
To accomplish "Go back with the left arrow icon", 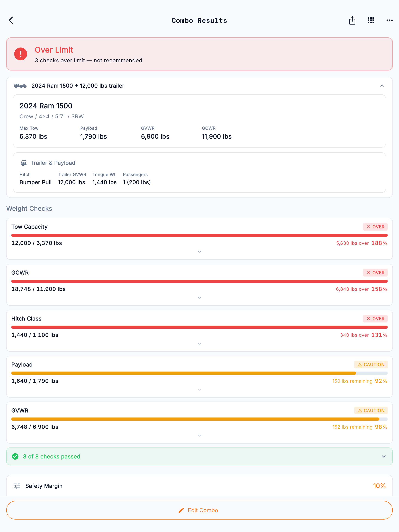I will point(11,20).
